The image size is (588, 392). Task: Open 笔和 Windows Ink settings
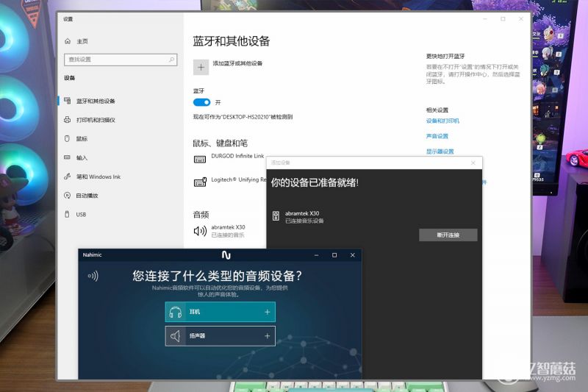(x=98, y=177)
